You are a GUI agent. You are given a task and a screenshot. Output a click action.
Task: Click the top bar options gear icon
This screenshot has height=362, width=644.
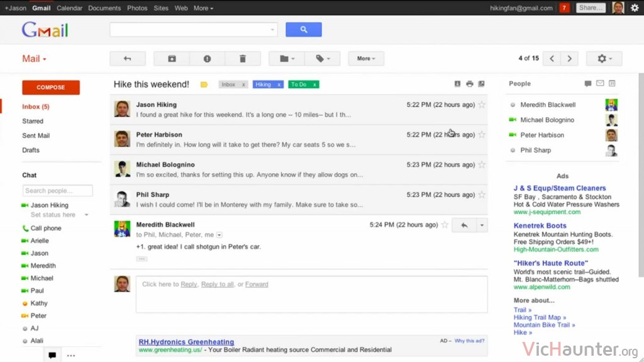pos(635,8)
